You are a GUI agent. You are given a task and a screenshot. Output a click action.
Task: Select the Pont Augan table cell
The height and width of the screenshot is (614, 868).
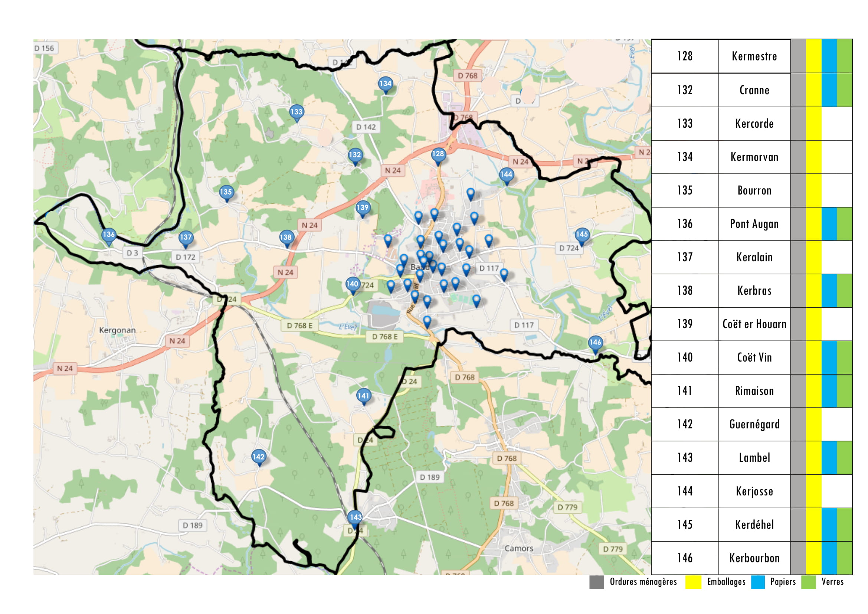tap(754, 224)
